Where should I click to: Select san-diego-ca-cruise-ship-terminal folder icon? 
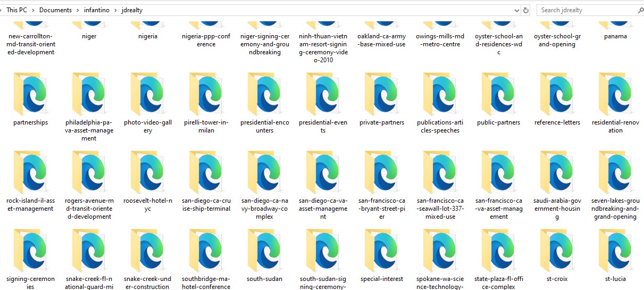206,172
